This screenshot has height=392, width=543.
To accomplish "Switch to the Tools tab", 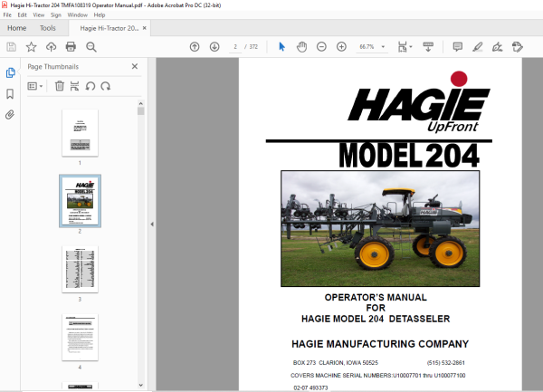I will click(47, 28).
